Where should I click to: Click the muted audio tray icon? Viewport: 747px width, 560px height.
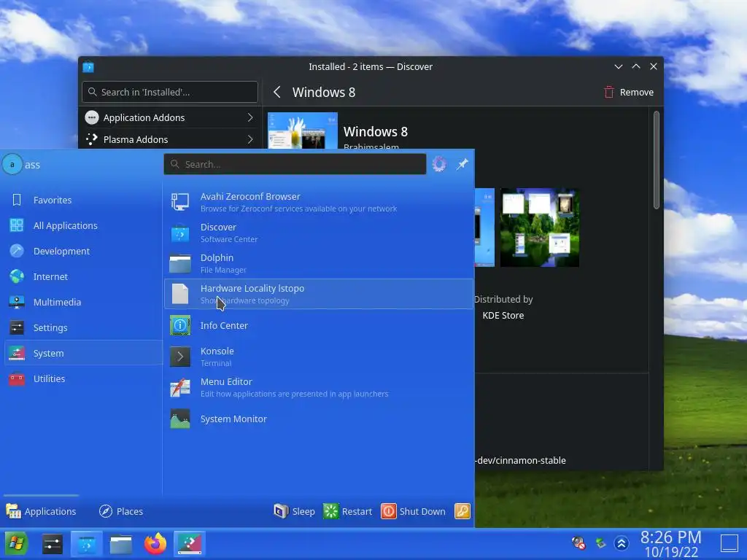(x=578, y=542)
